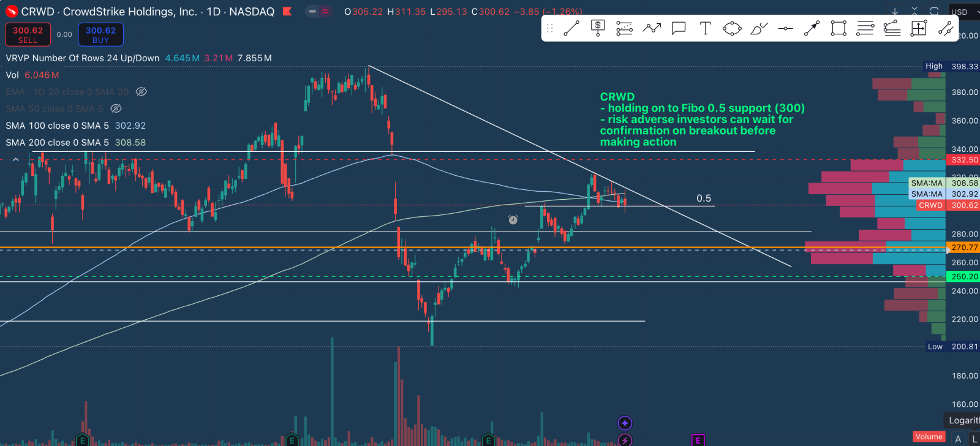Select the Fib Retracement drawing tool
This screenshot has height=446, width=980.
(x=624, y=28)
